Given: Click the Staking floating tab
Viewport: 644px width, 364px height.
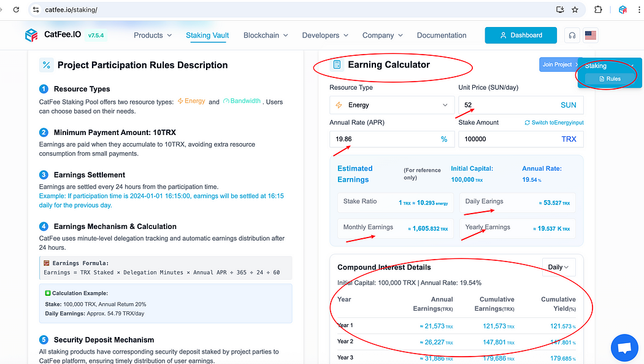Looking at the screenshot, I should point(596,66).
